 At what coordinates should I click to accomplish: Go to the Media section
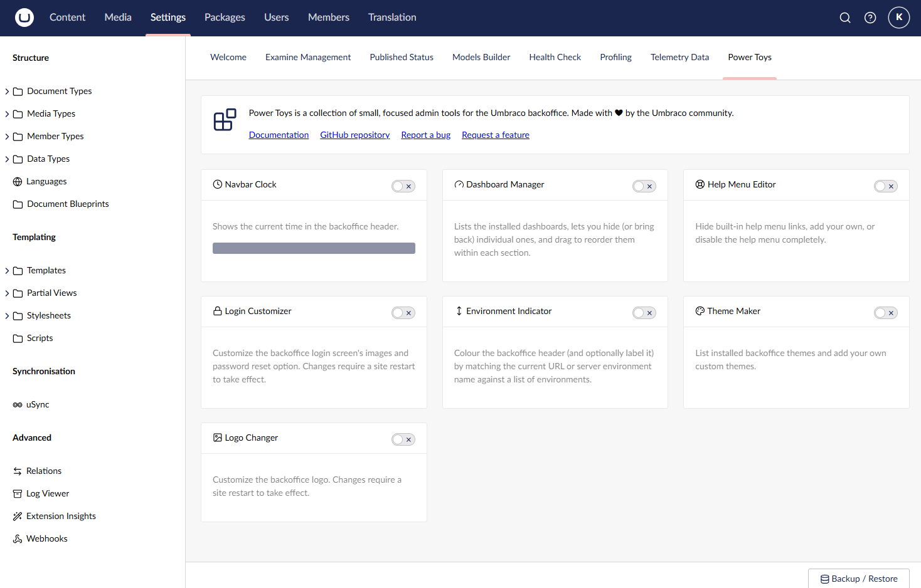[x=118, y=18]
